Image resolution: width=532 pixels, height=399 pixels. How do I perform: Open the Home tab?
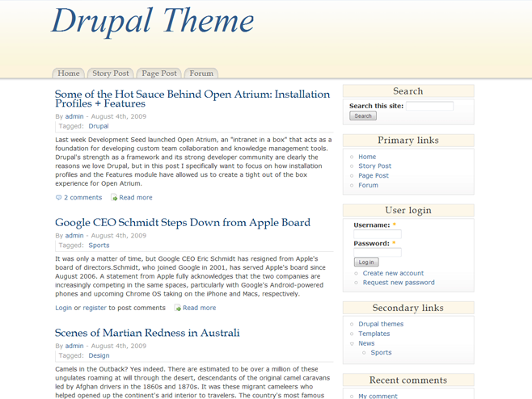click(x=69, y=73)
